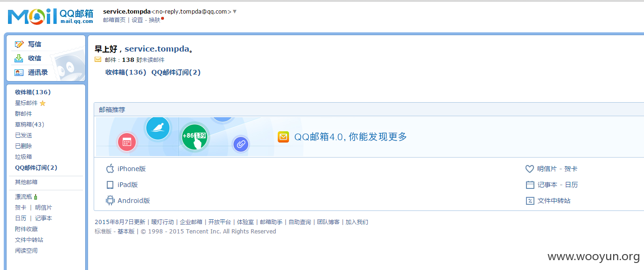The width and height of the screenshot is (644, 270).
Task: Click the calendar icon beside 记事本
Action: coord(530,185)
